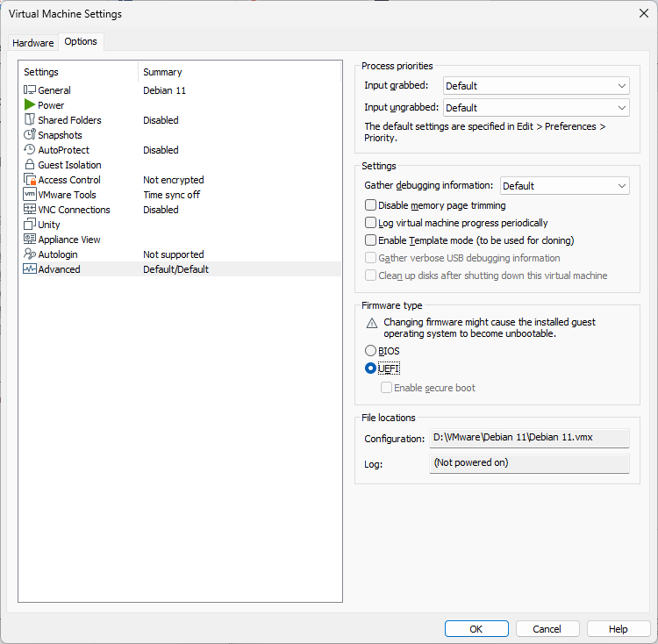Open the Input grabbed priority dropdown
Viewport: 658px width, 644px height.
(536, 86)
